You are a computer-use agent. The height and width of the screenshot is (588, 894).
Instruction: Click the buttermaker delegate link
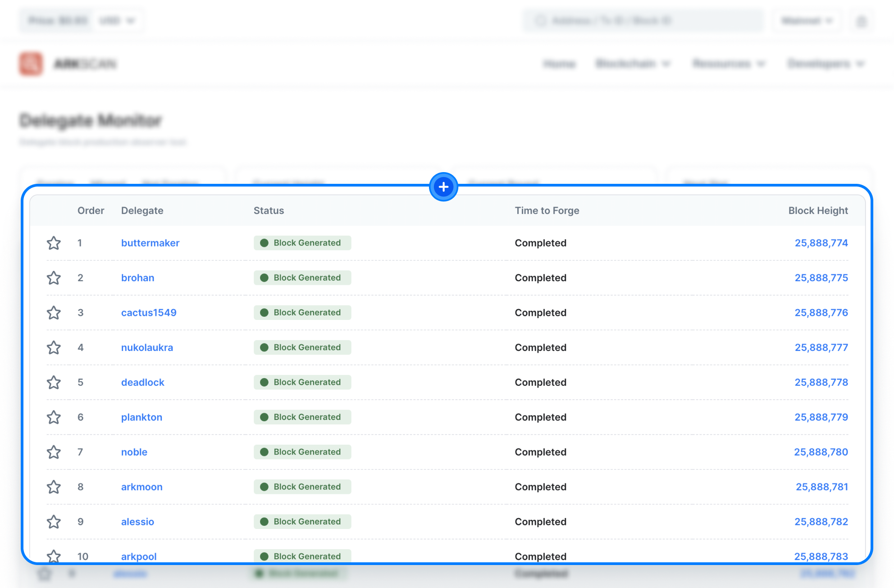tap(149, 242)
